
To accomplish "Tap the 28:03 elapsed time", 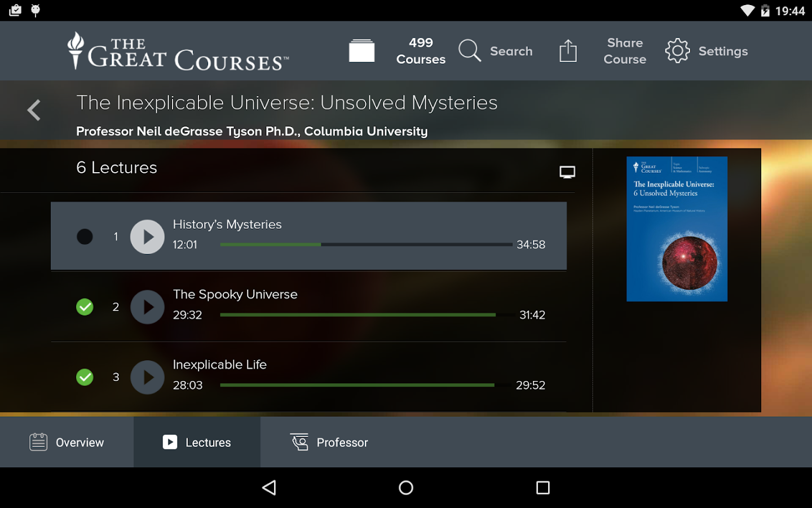I will (x=188, y=385).
